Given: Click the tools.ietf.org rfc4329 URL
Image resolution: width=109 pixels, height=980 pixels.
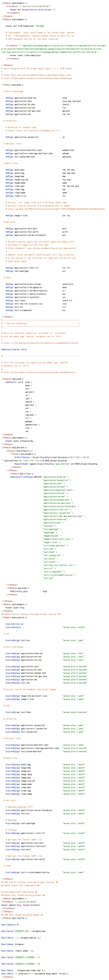Looking at the screenshot, I should point(33,131).
